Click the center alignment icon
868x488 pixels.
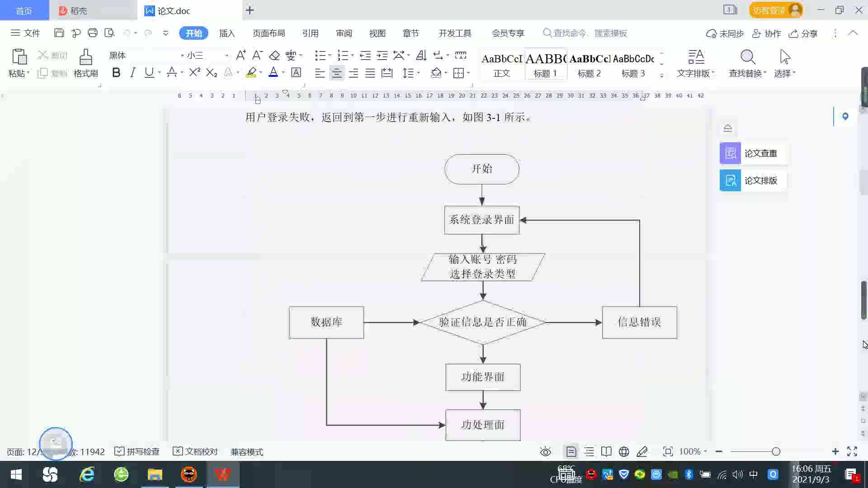(x=336, y=73)
